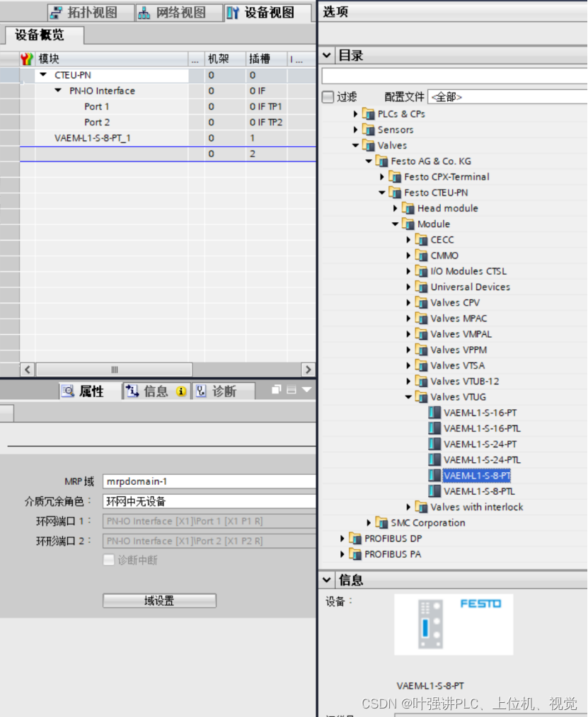Screen dimensions: 588x717
Task: Click the inspector float window icon
Action: coord(276,389)
